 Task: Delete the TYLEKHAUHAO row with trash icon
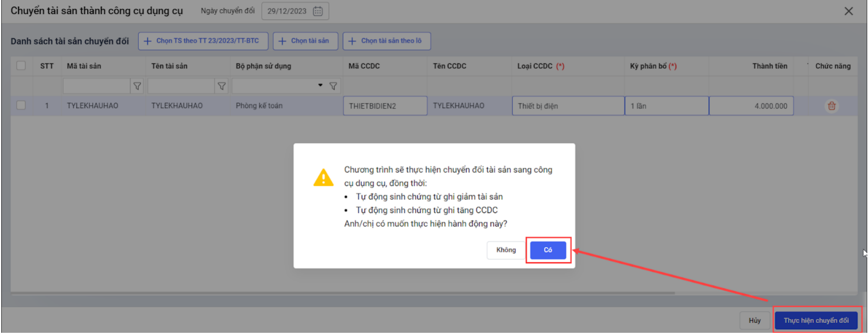(x=831, y=106)
